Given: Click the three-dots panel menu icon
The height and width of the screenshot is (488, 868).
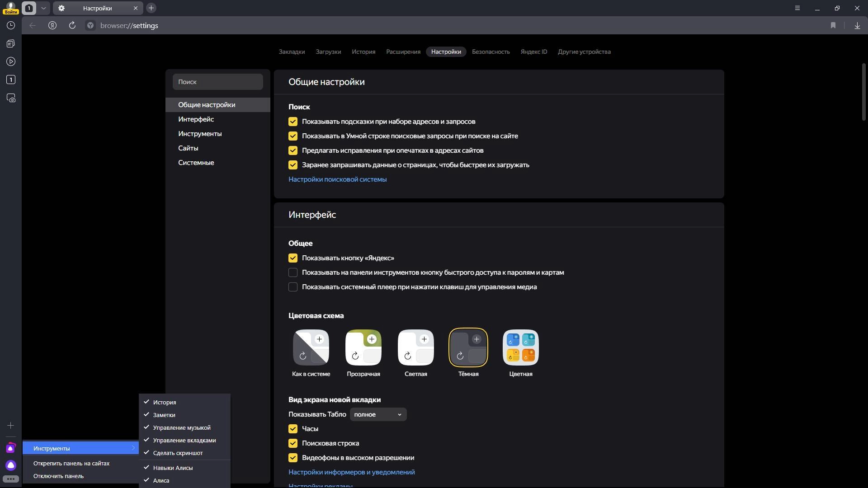Looking at the screenshot, I should [11, 479].
